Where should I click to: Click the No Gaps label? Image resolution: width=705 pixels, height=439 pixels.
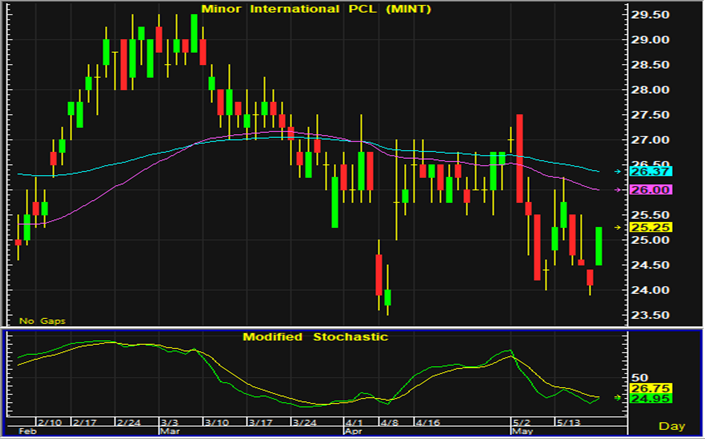(42, 321)
